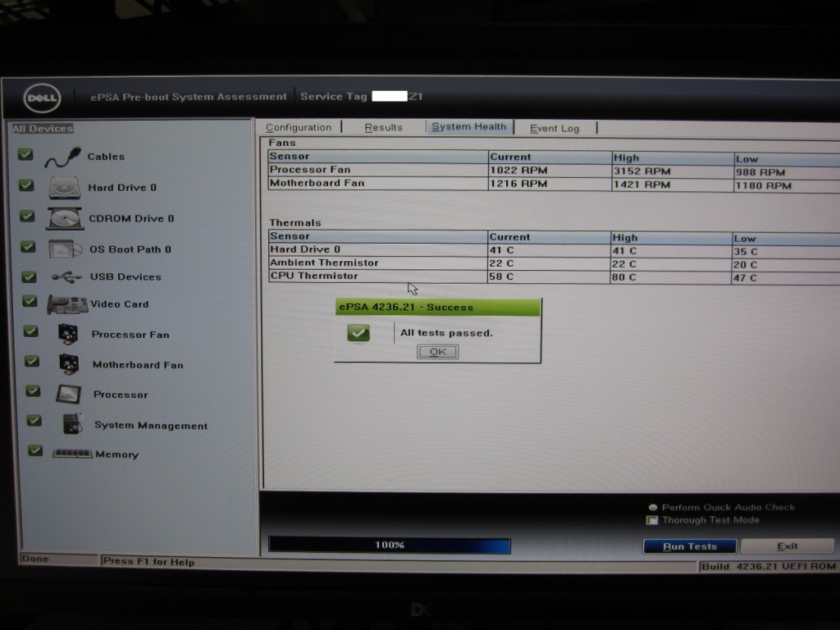Toggle the Processor checkbox
This screenshot has width=840, height=630.
tap(33, 390)
